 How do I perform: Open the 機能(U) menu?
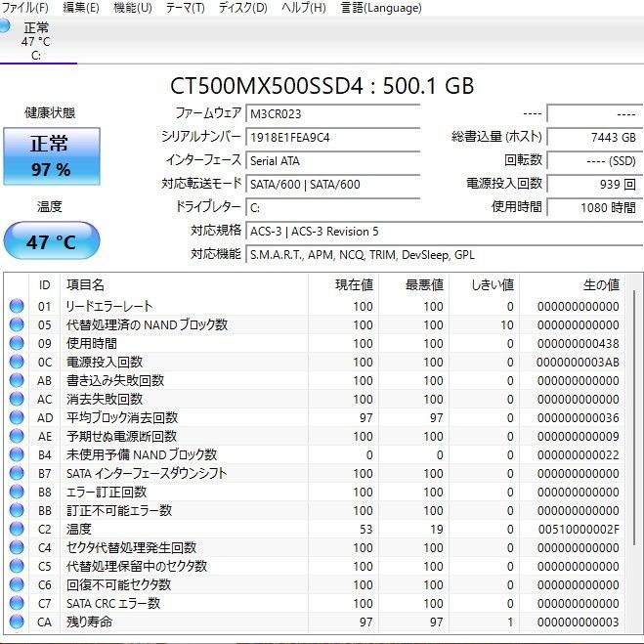pos(132,8)
